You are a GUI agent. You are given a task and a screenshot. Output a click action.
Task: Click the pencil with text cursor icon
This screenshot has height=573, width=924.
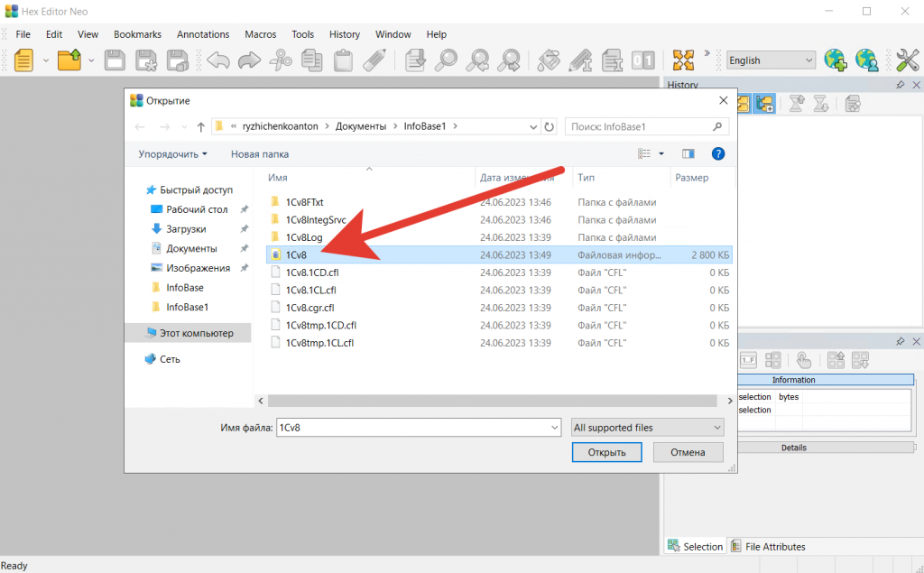point(580,60)
